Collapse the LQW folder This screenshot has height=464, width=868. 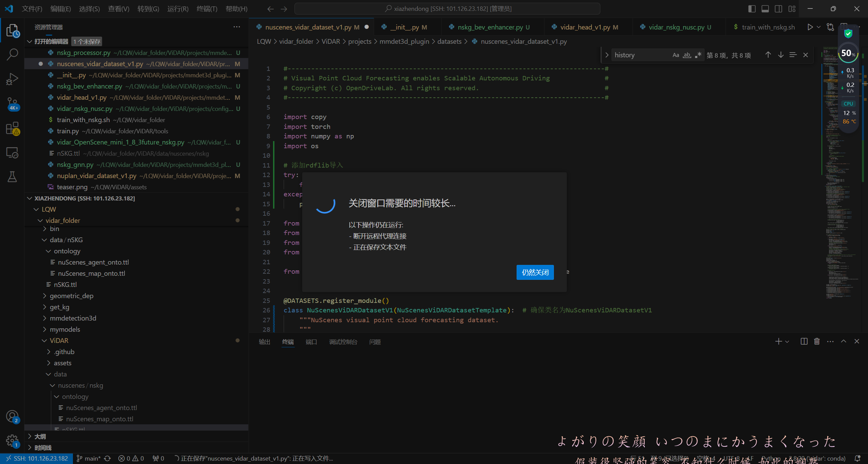[36, 210]
